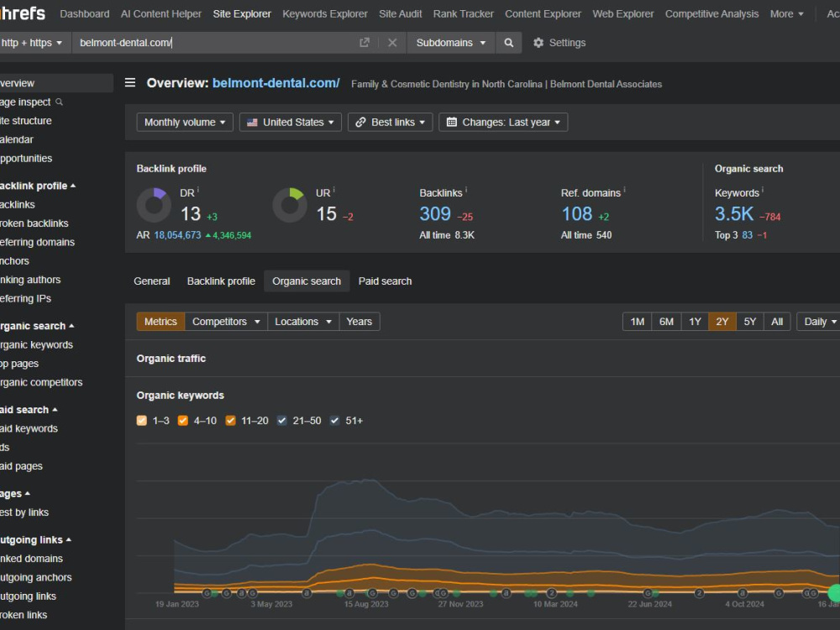
Task: Open Settings gear icon
Action: (x=538, y=42)
